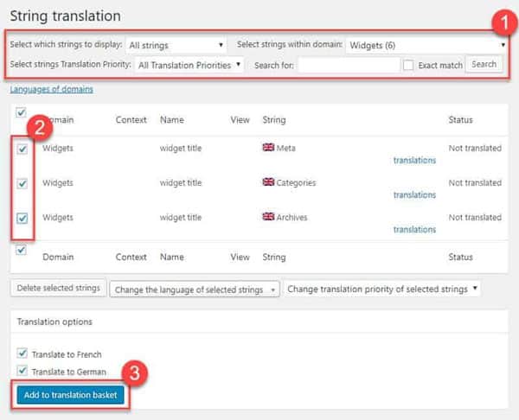This screenshot has width=519, height=420.
Task: Uncheck Translate to French option
Action: click(22, 354)
